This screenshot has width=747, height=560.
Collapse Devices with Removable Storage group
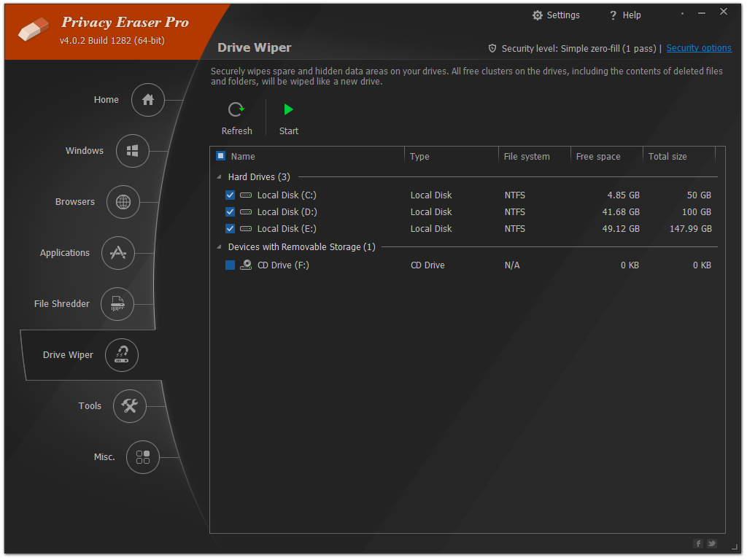pos(220,247)
